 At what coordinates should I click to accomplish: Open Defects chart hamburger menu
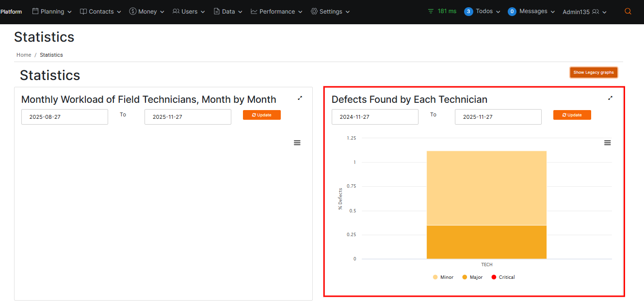point(607,143)
